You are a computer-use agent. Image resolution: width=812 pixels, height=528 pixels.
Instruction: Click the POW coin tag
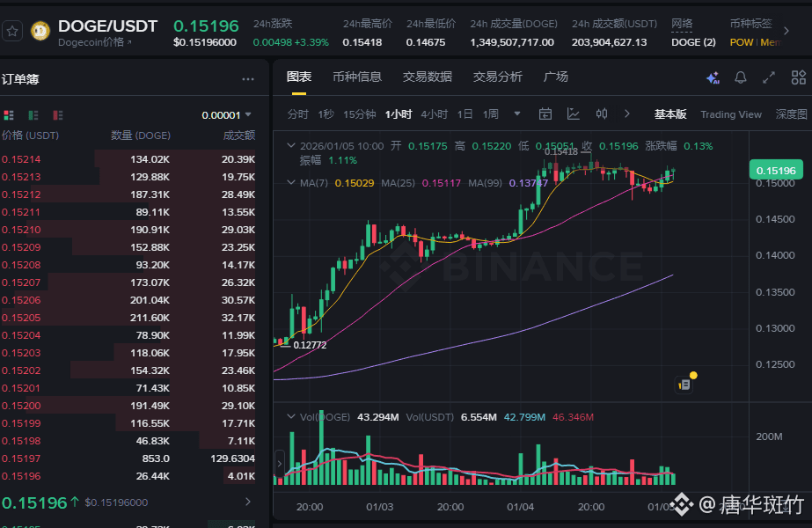point(741,42)
